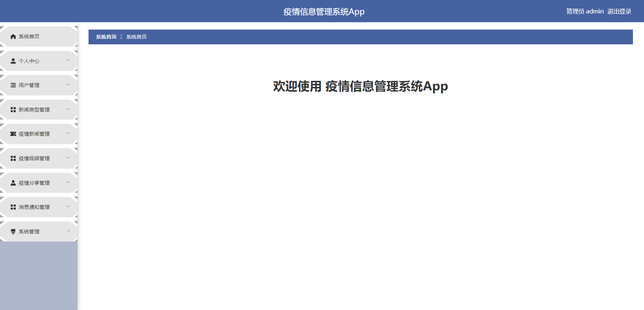Select the grid icon for 新闻类型管理
644x310 pixels.
point(13,109)
